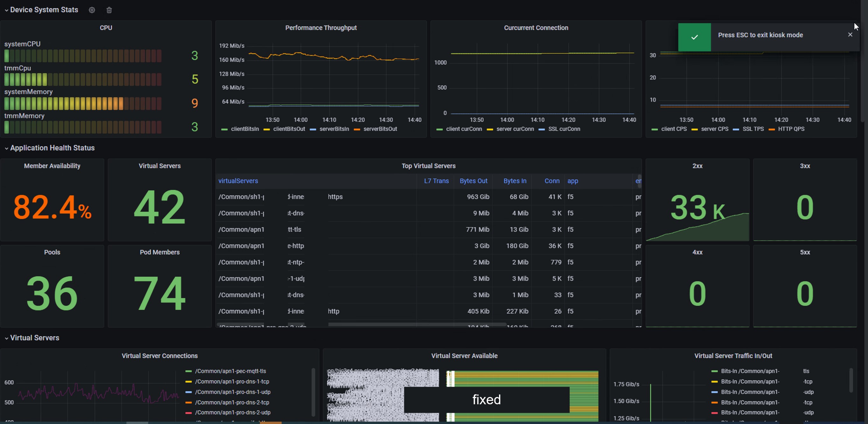Image resolution: width=868 pixels, height=424 pixels.
Task: Click green checkmark on kiosk mode toast
Action: (x=694, y=37)
